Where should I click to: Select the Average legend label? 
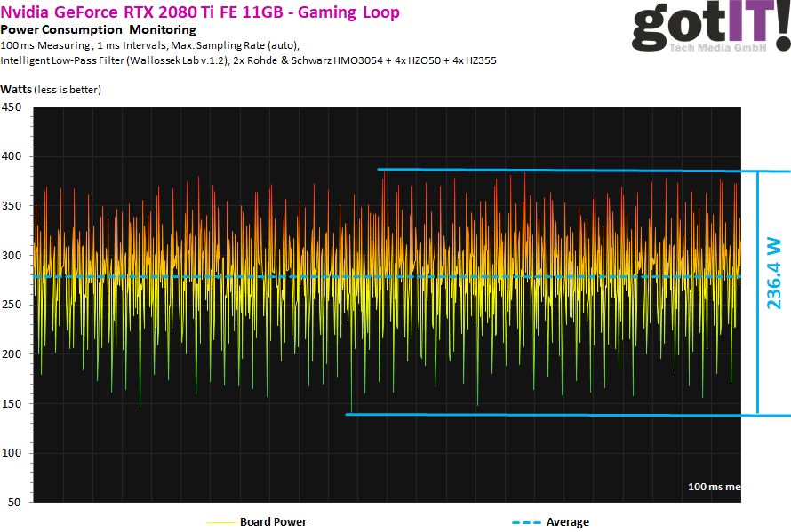tap(568, 522)
